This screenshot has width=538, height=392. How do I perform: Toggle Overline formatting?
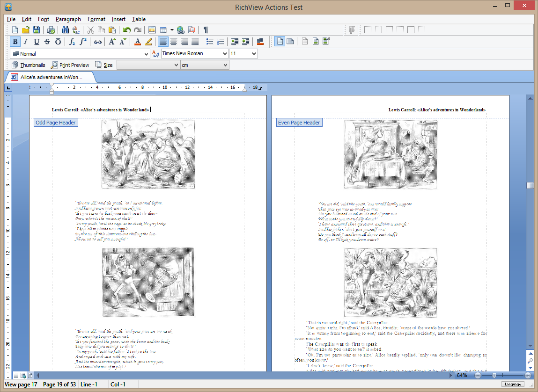[58, 42]
